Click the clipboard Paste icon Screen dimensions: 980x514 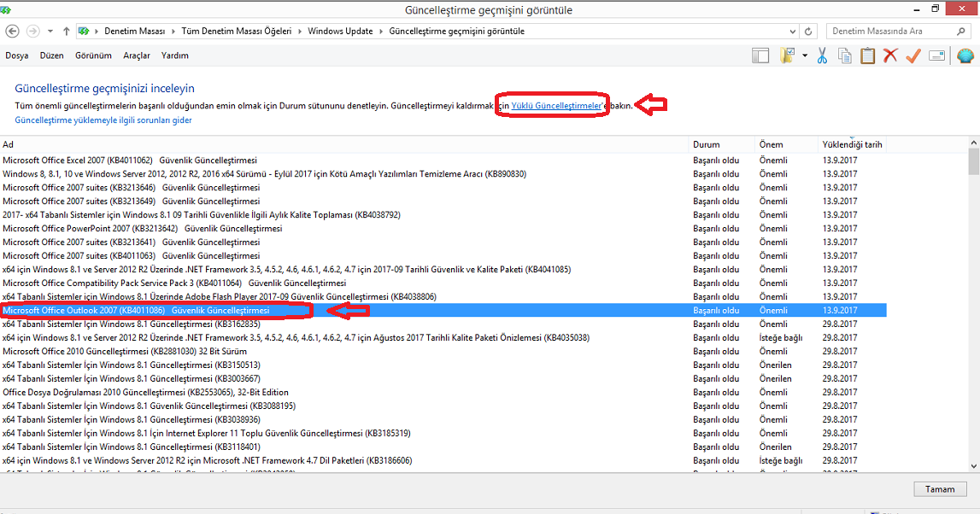tap(867, 55)
